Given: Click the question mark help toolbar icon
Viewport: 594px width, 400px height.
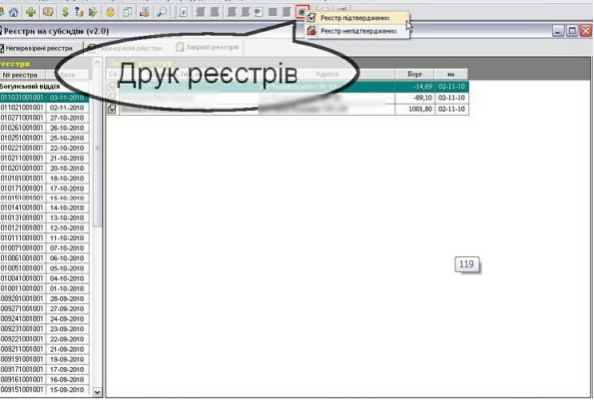Looking at the screenshot, I should tap(79, 12).
